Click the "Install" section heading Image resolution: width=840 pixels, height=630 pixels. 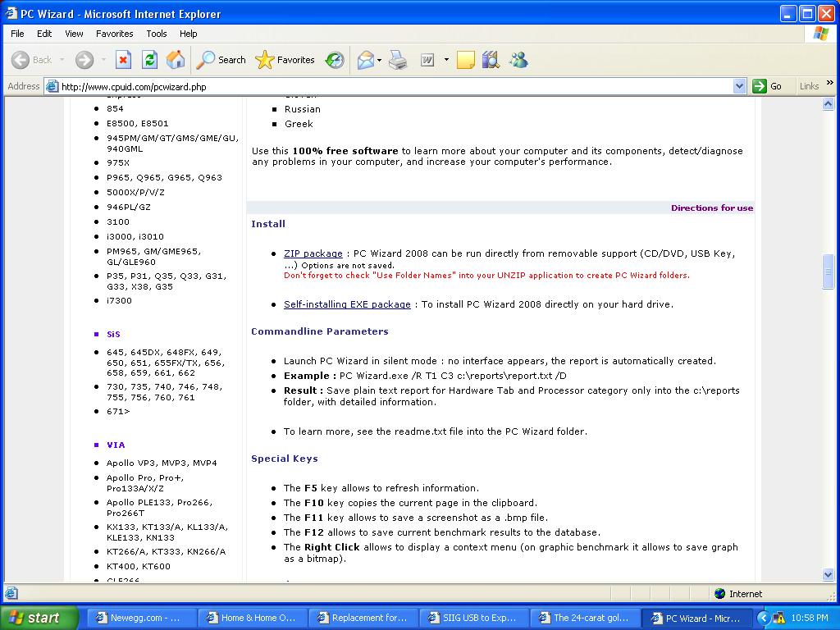coord(268,224)
